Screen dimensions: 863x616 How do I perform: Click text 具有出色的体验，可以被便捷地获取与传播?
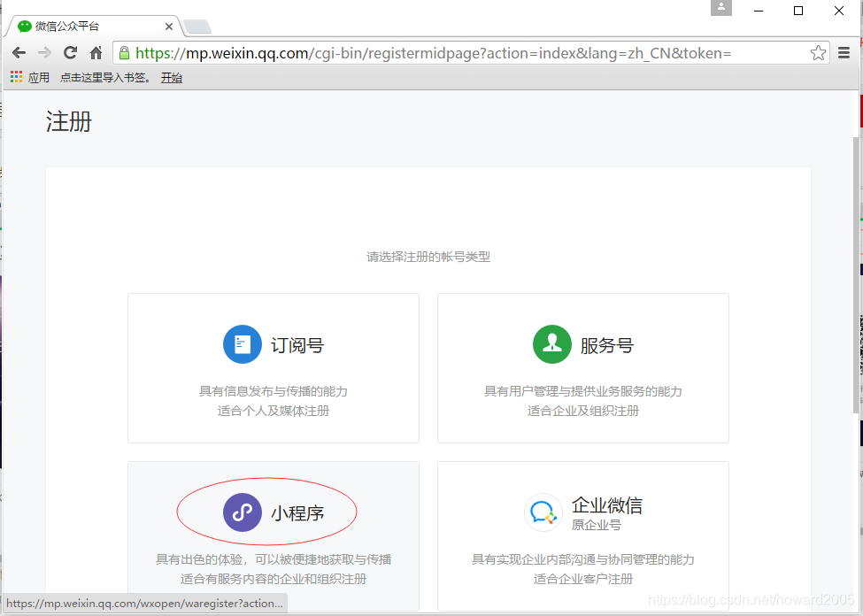pyautogui.click(x=274, y=559)
